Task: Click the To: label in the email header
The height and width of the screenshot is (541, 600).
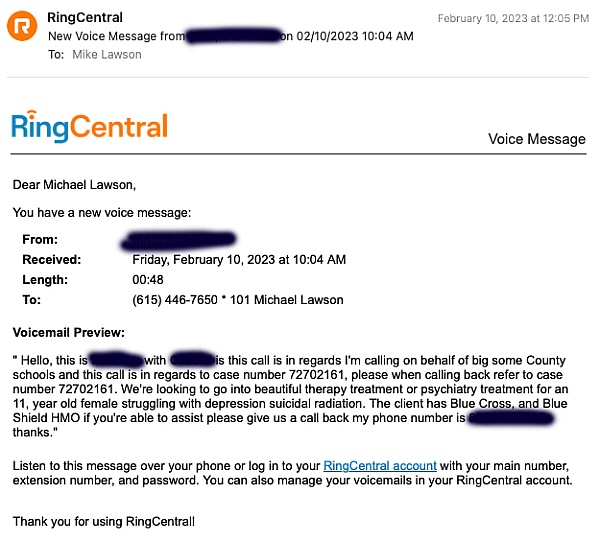Action: click(56, 54)
